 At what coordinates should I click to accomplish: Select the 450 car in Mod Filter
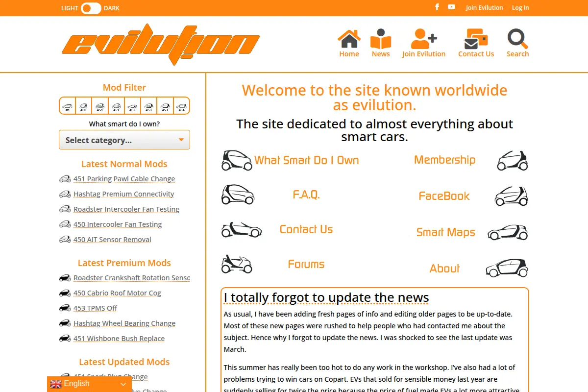pos(83,106)
